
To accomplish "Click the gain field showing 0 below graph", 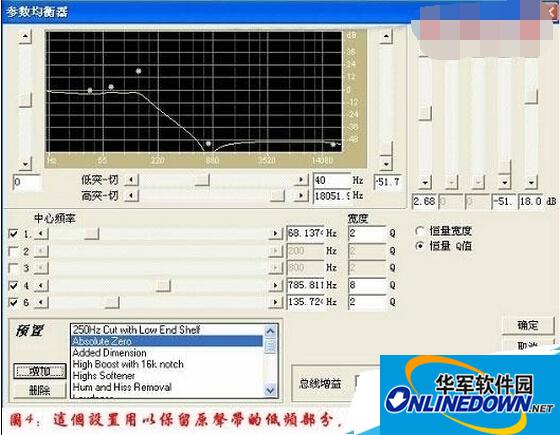I will pos(27,182).
